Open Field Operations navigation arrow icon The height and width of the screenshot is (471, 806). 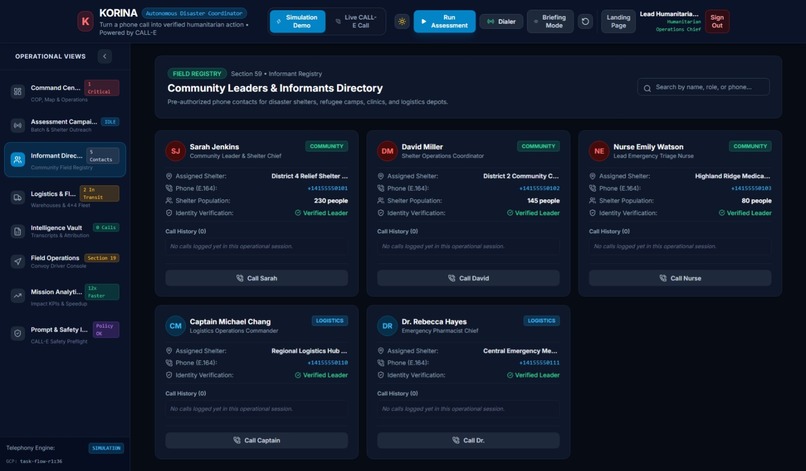(18, 261)
